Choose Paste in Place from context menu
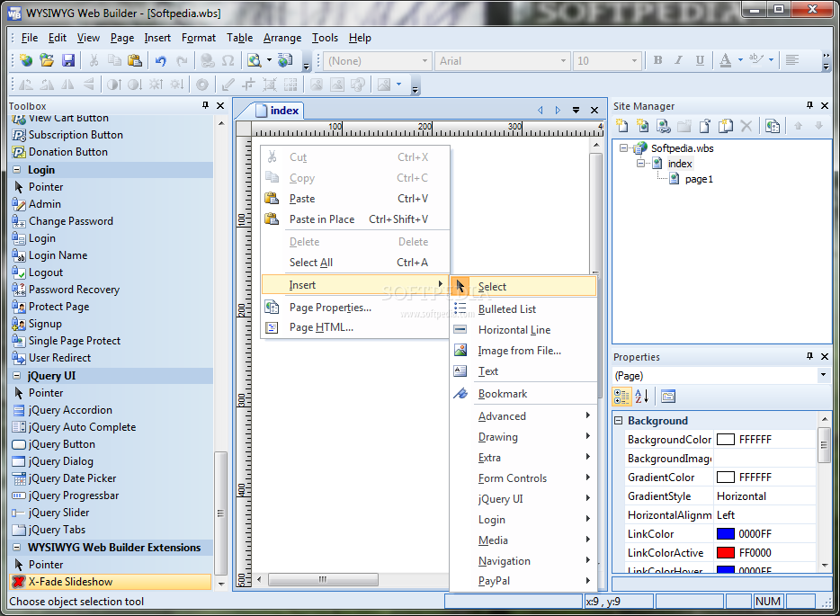The image size is (840, 616). (x=355, y=219)
